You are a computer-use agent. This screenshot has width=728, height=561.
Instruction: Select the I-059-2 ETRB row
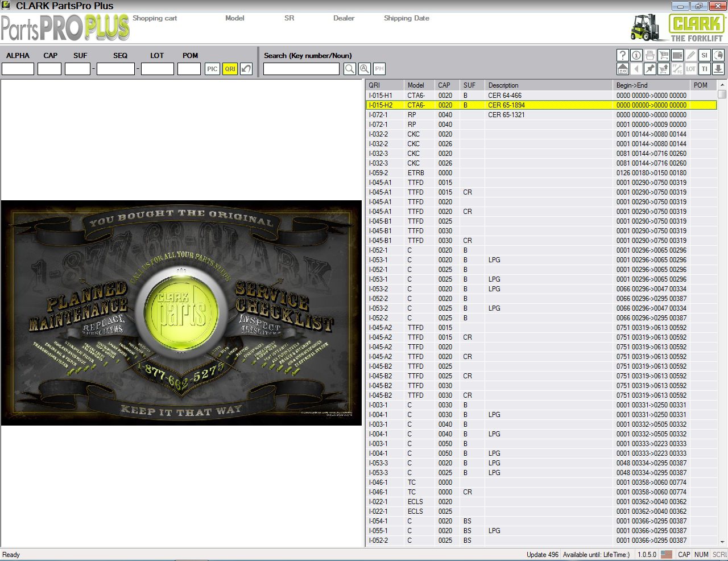click(541, 173)
